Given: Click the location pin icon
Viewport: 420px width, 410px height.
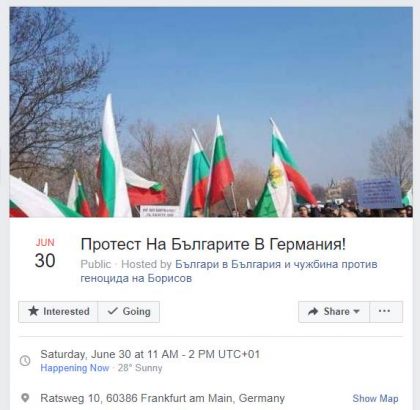Looking at the screenshot, I should [25, 398].
